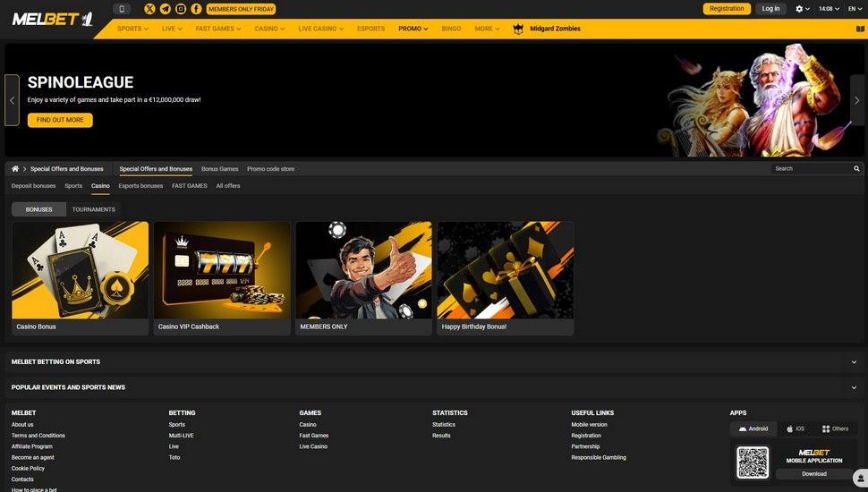
Task: Click the app Download button
Action: pyautogui.click(x=814, y=474)
